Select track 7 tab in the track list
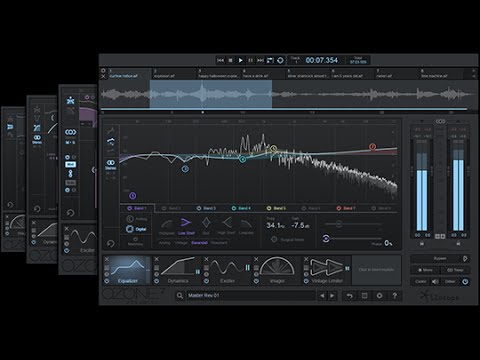The width and height of the screenshot is (480, 360). tap(397, 74)
